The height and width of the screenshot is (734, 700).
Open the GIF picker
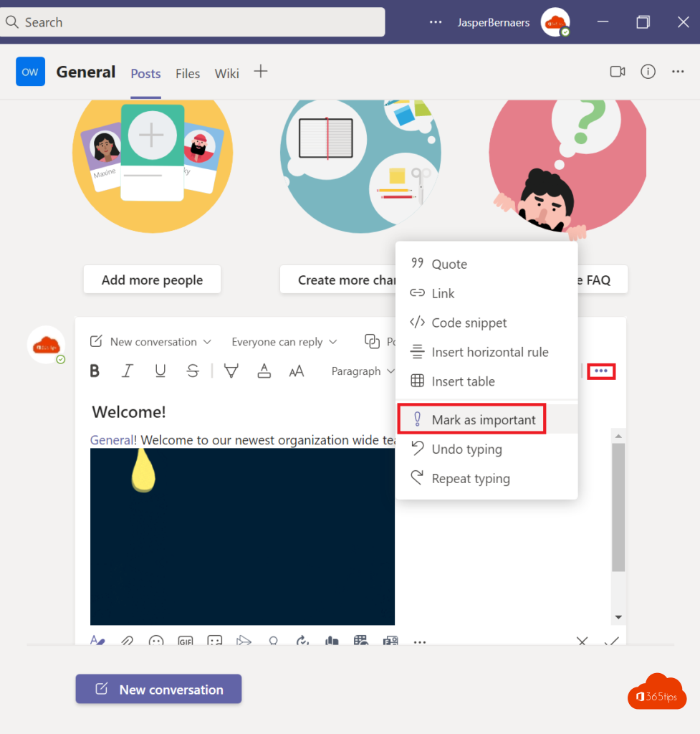click(x=186, y=641)
